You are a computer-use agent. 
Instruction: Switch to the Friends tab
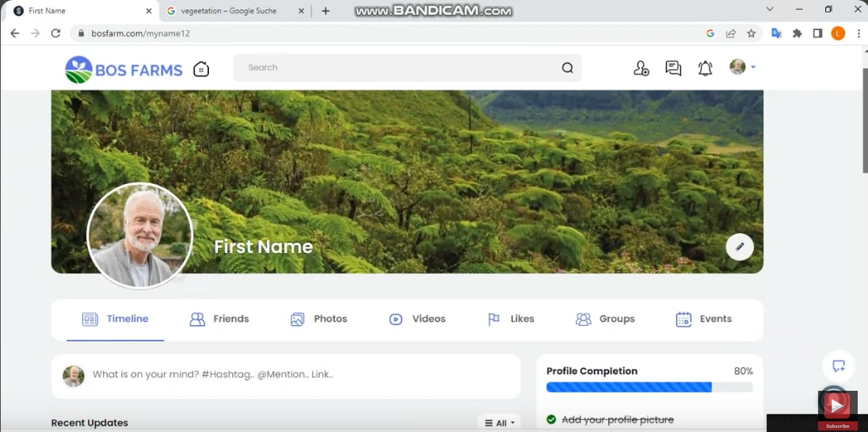pos(219,319)
